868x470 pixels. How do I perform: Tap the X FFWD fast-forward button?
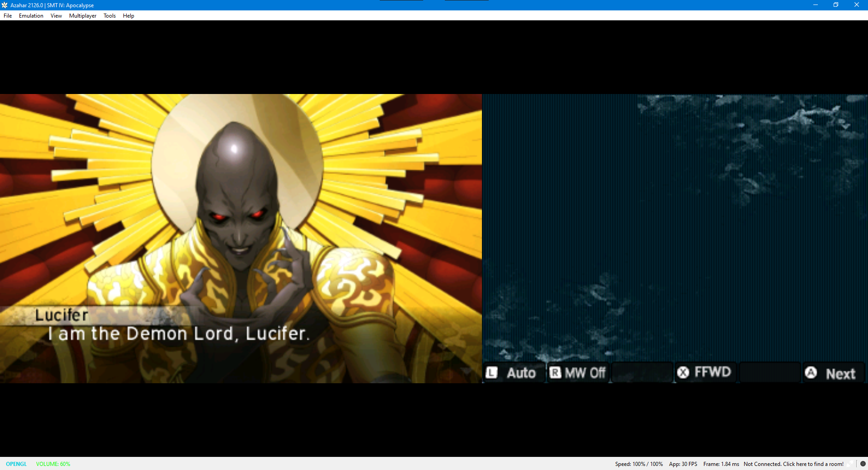704,372
